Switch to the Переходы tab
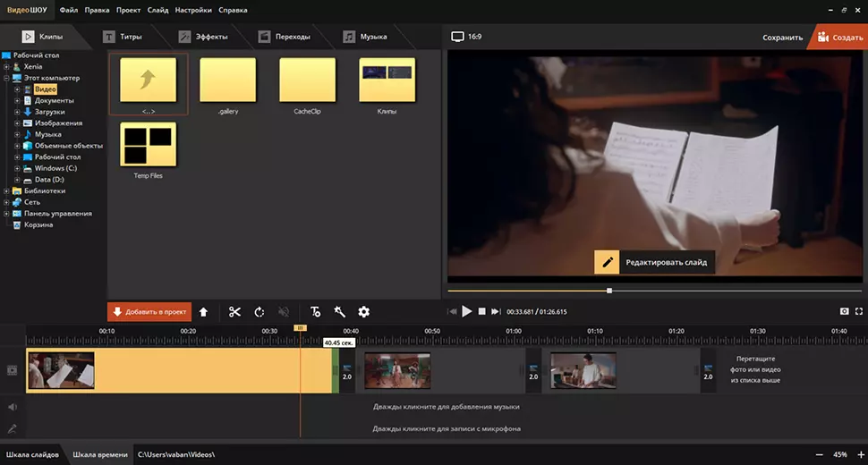This screenshot has height=465, width=868. tap(285, 37)
